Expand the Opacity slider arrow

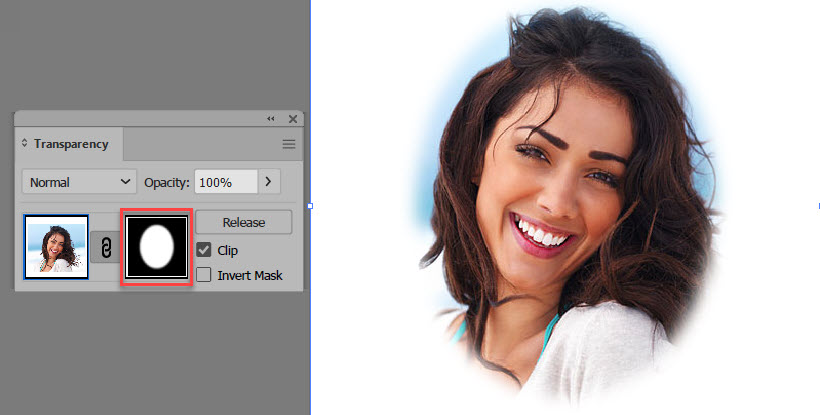269,182
